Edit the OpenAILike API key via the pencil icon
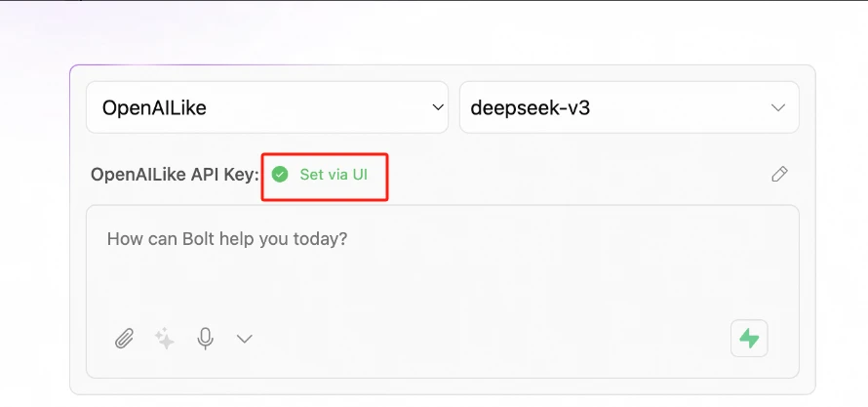Screen dimensions: 868x407 pyautogui.click(x=779, y=174)
